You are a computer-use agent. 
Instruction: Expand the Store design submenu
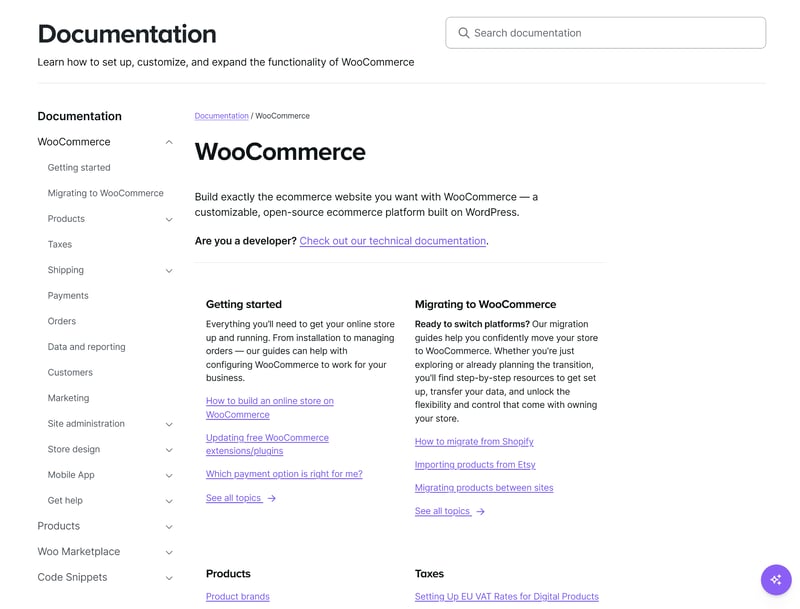pos(169,450)
